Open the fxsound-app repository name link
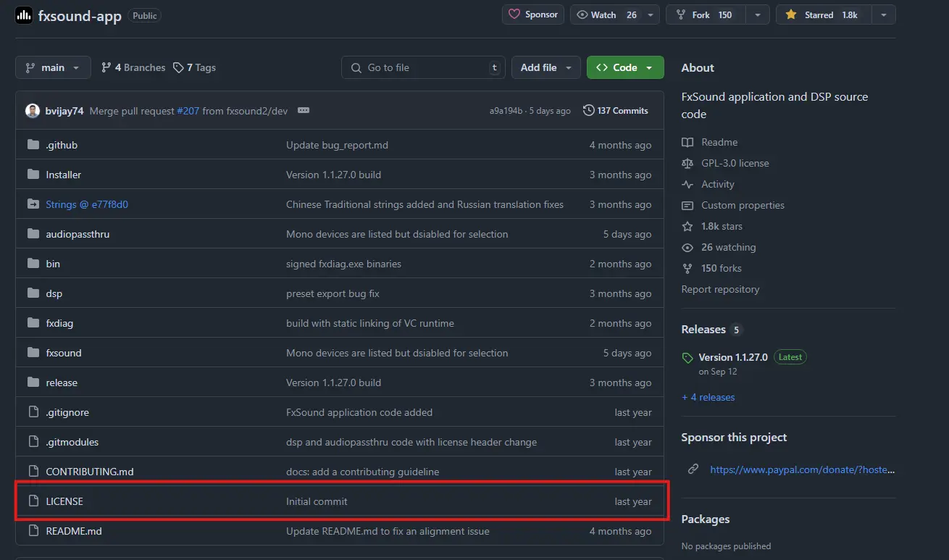The width and height of the screenshot is (949, 560). (x=80, y=15)
